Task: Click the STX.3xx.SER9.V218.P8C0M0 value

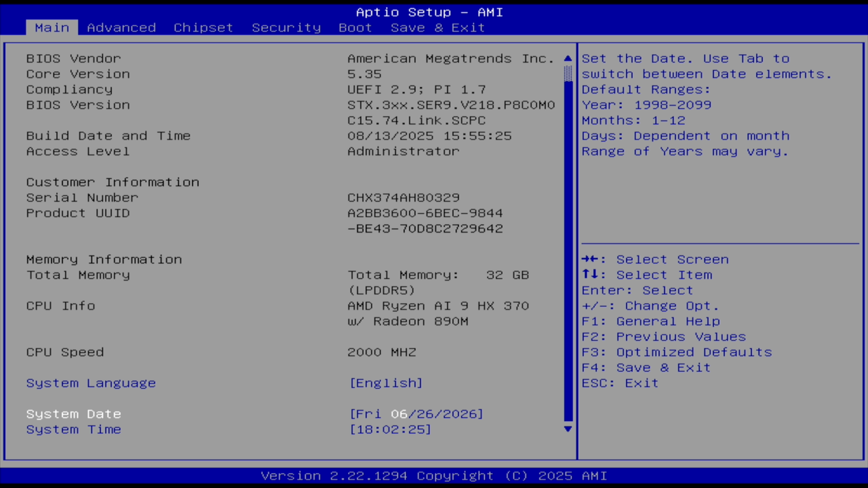Action: click(451, 105)
